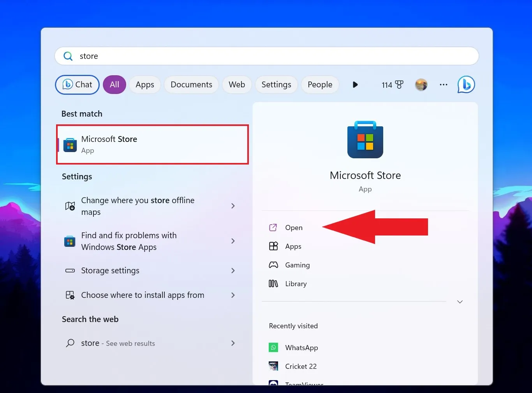This screenshot has width=532, height=393.
Task: Open Microsoft Store via the Open button
Action: coord(293,227)
